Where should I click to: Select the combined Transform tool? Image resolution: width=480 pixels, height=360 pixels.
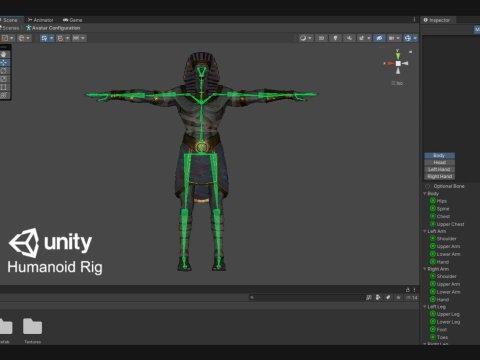[4, 95]
